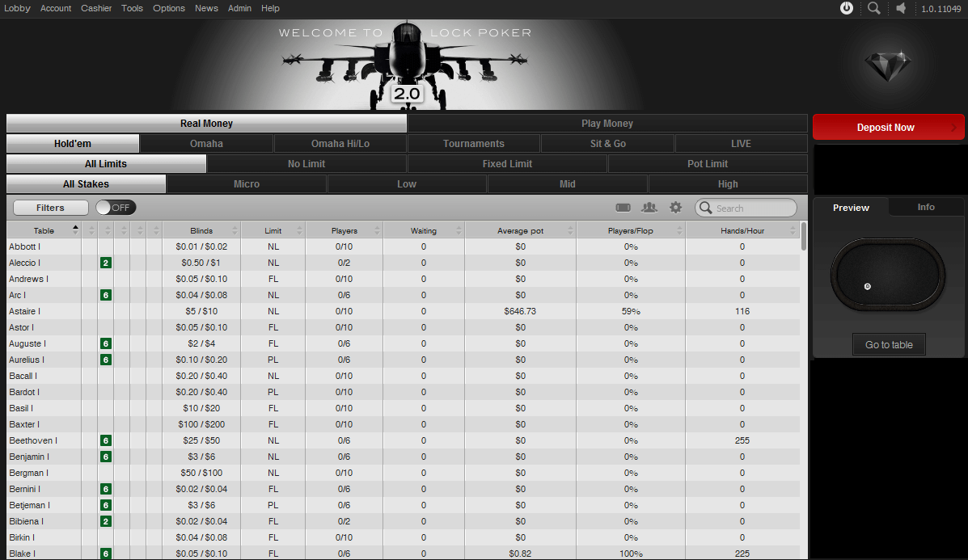Open the LIVE tab
The image size is (968, 560).
(741, 144)
